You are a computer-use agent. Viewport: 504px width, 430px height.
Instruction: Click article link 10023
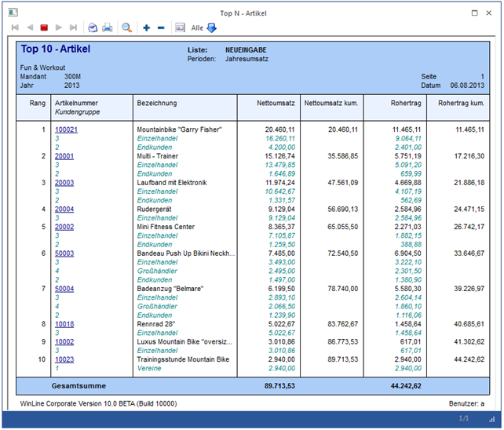[x=64, y=360]
